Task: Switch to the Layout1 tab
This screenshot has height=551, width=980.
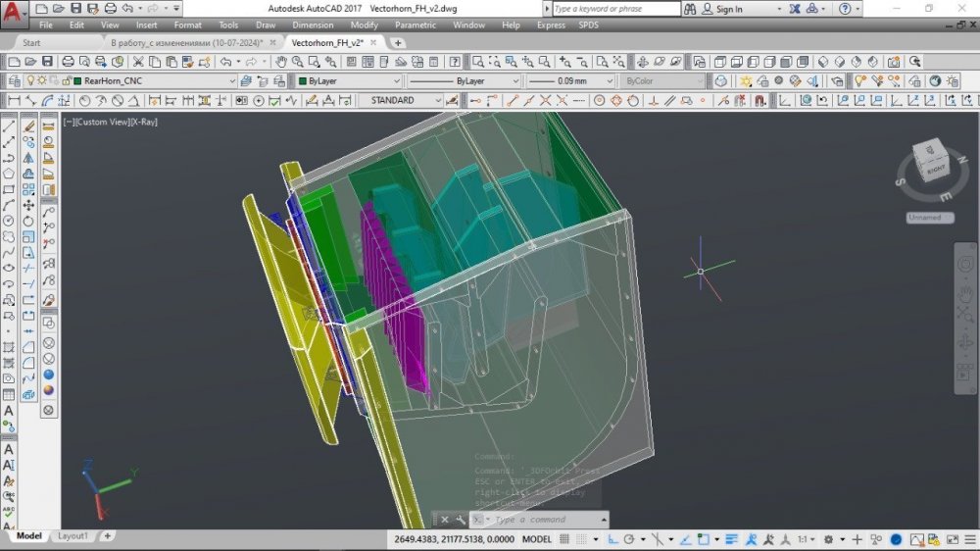Action: pos(73,536)
